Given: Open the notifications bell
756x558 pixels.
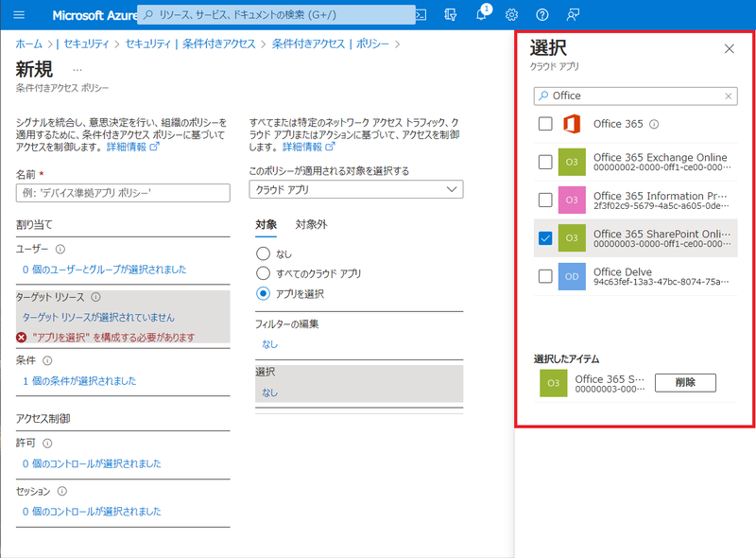Looking at the screenshot, I should 481,14.
